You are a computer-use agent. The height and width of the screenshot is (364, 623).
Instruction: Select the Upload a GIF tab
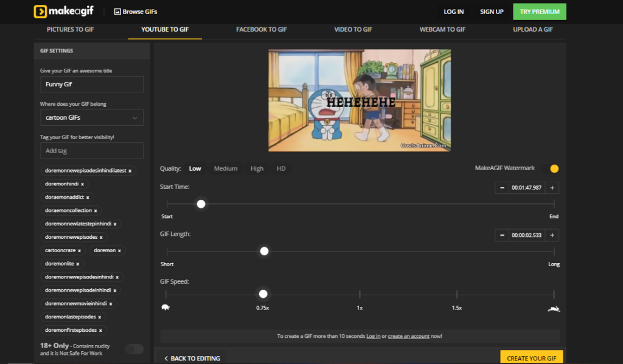tap(533, 29)
